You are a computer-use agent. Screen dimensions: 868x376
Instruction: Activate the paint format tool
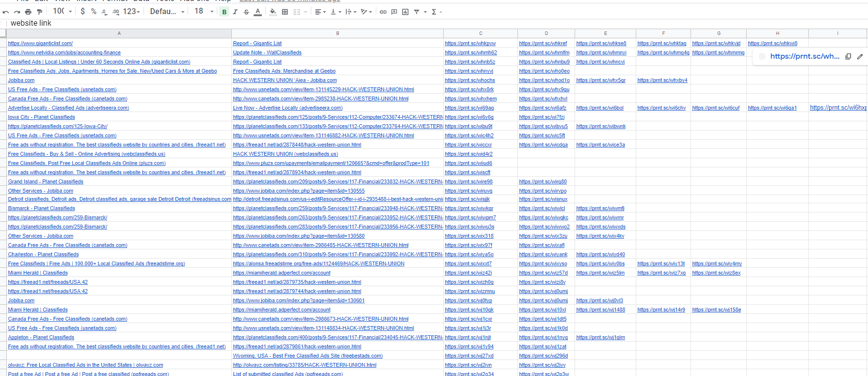[x=40, y=12]
